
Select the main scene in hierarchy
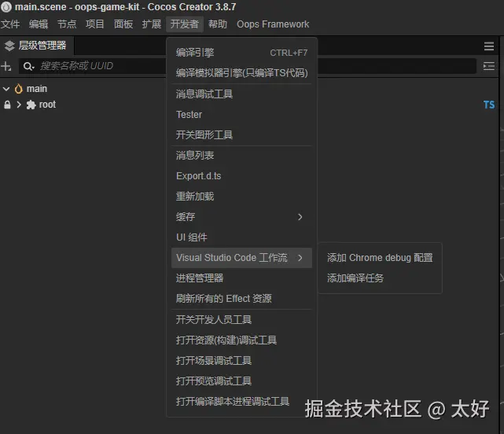pyautogui.click(x=37, y=89)
